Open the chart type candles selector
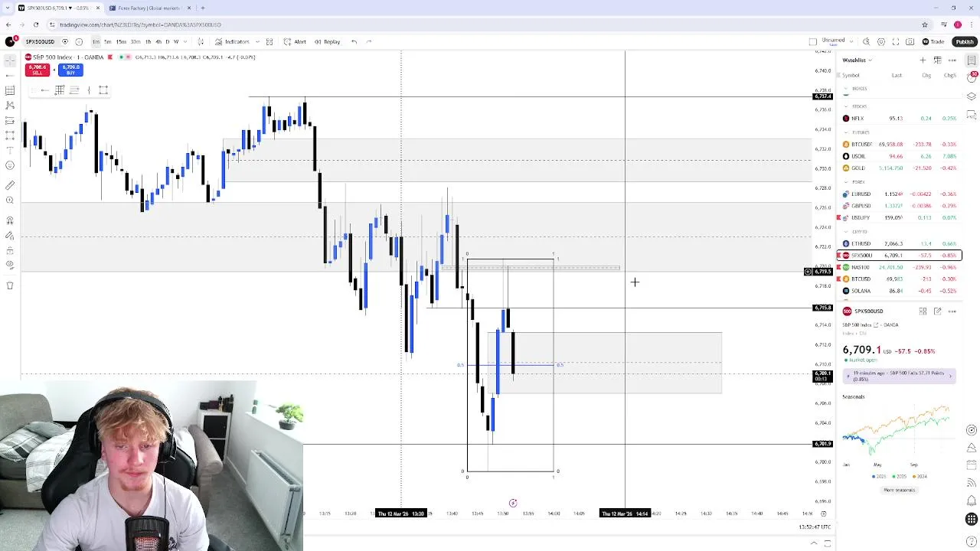The width and height of the screenshot is (980, 551). click(201, 41)
